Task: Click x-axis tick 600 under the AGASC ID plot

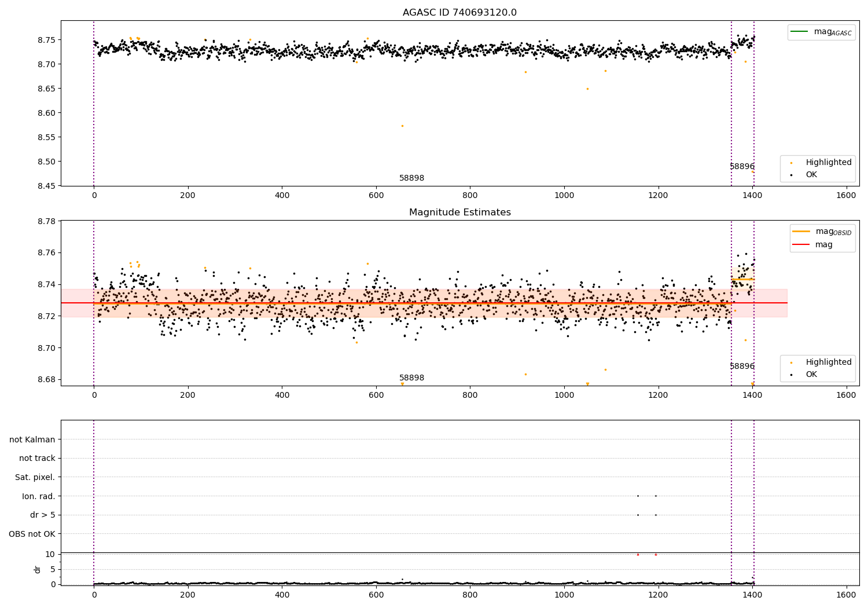Action: click(x=376, y=195)
